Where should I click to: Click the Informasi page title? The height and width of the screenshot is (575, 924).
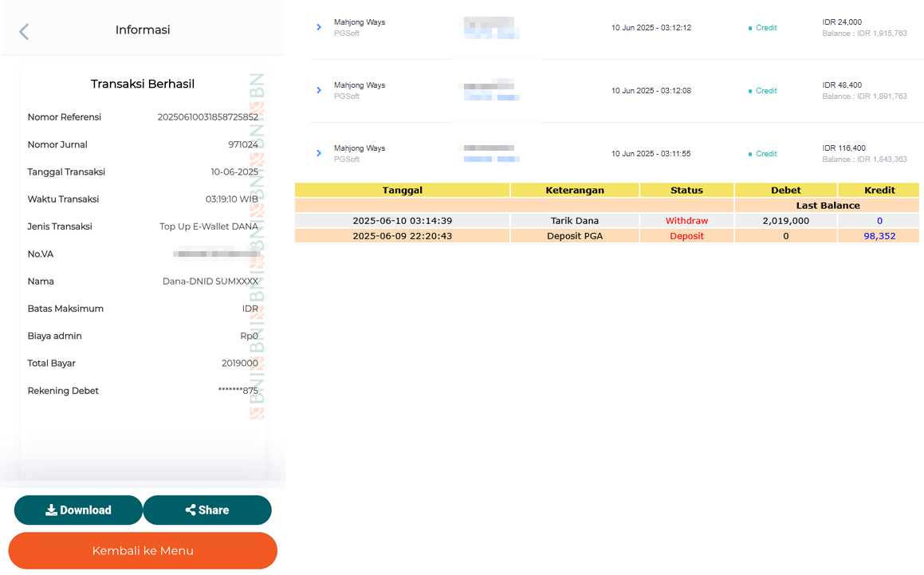point(143,30)
